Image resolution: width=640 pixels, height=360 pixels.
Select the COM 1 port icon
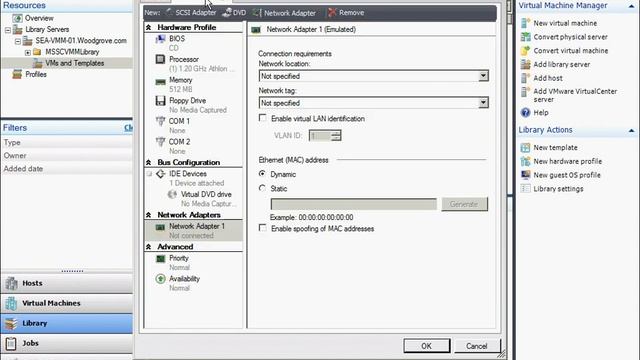160,122
